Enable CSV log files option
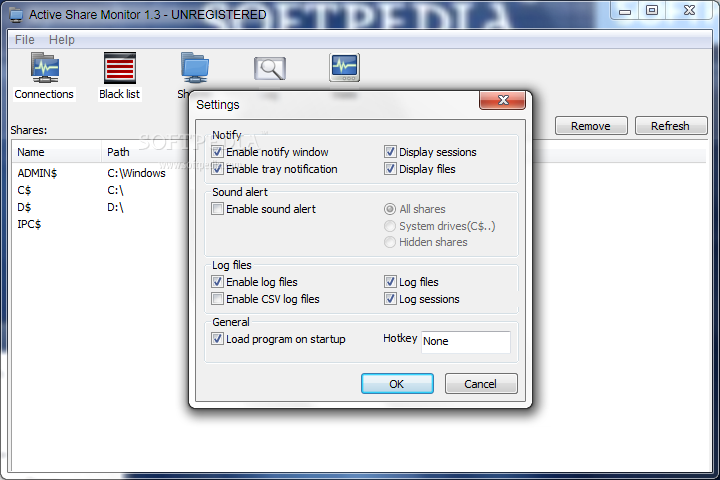Screen dimensions: 720x480 pos(218,299)
